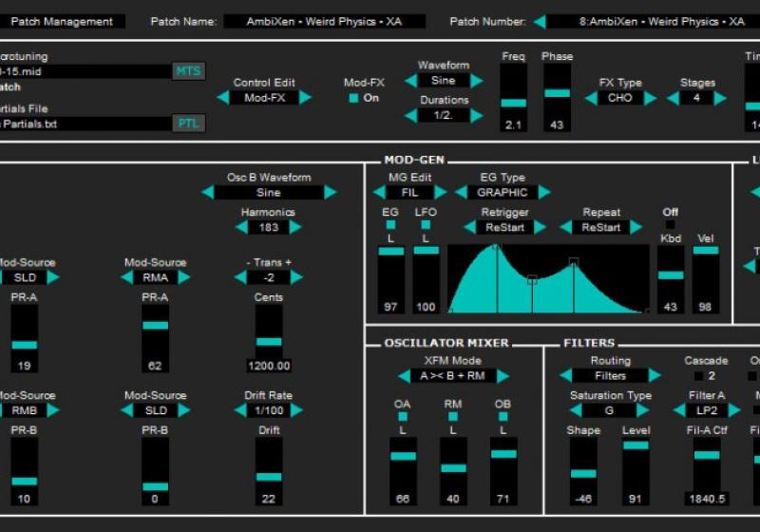
Task: Click the graphic envelope display in Mod-Gen
Action: [549, 278]
